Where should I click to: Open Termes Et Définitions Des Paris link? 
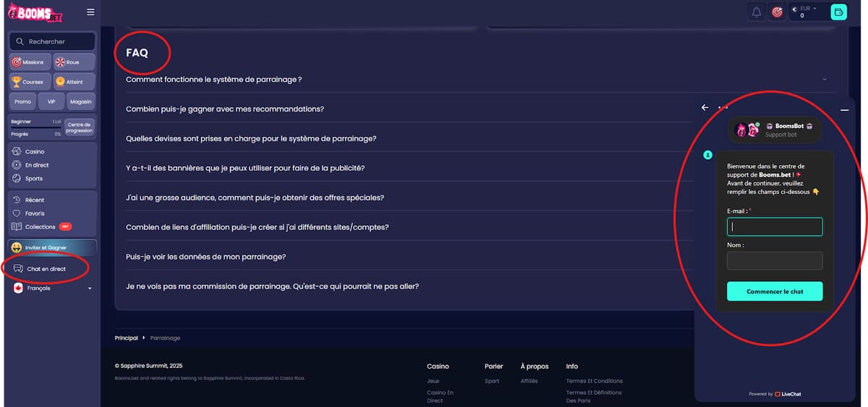click(594, 396)
